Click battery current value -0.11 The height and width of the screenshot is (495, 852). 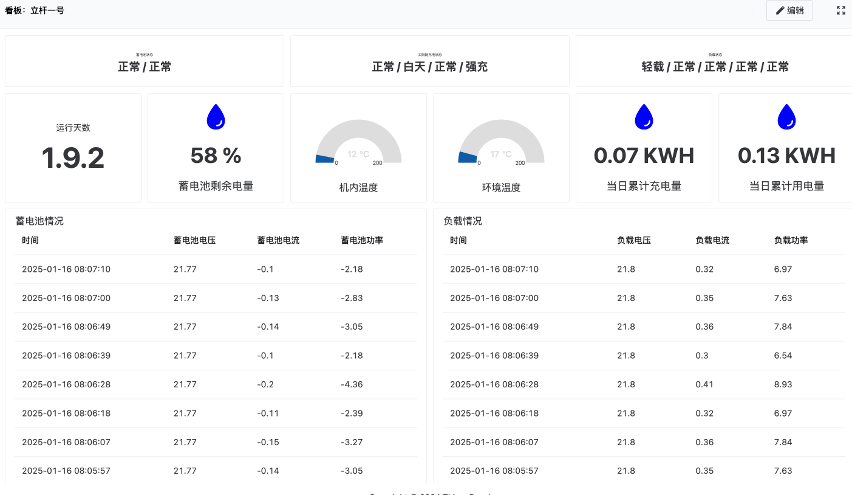268,413
